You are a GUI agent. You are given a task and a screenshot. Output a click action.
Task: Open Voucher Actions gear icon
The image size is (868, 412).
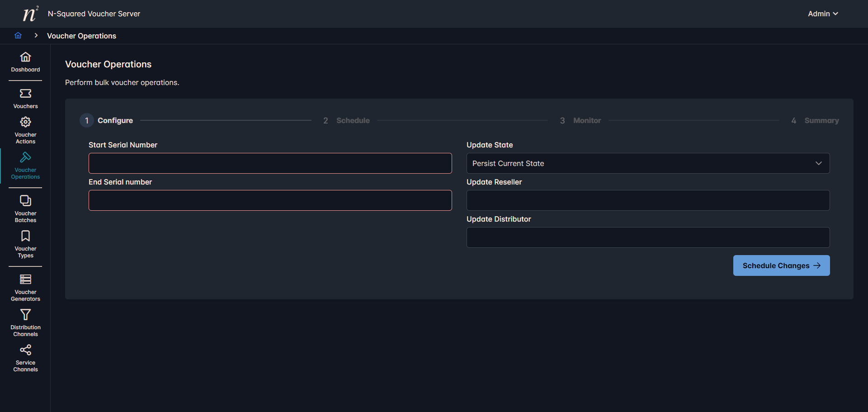coord(25,122)
